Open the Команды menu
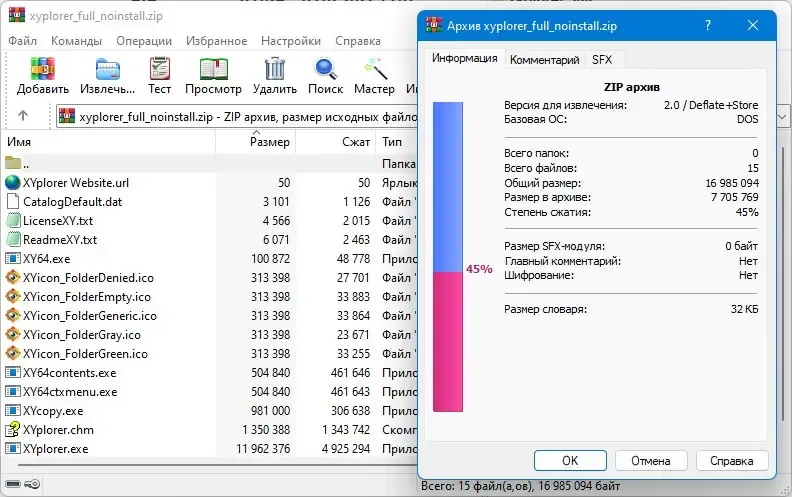Image resolution: width=792 pixels, height=497 pixels. point(76,41)
